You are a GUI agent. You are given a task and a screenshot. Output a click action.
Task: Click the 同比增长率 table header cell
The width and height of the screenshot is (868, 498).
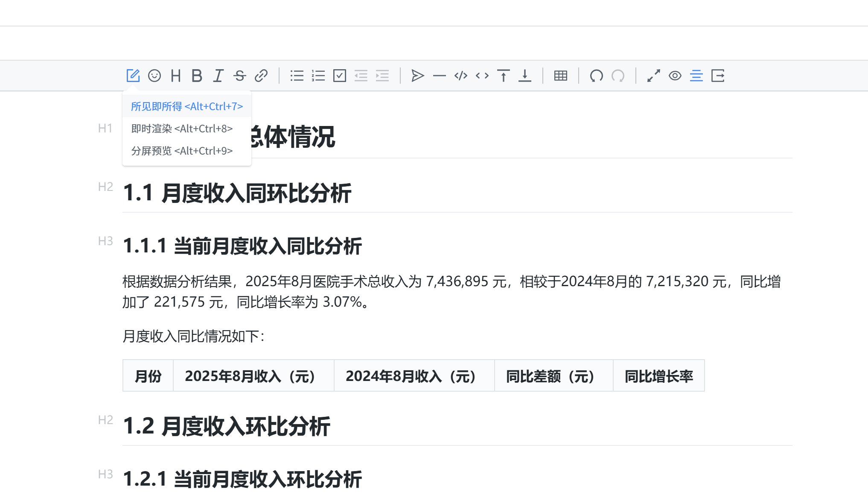click(658, 376)
